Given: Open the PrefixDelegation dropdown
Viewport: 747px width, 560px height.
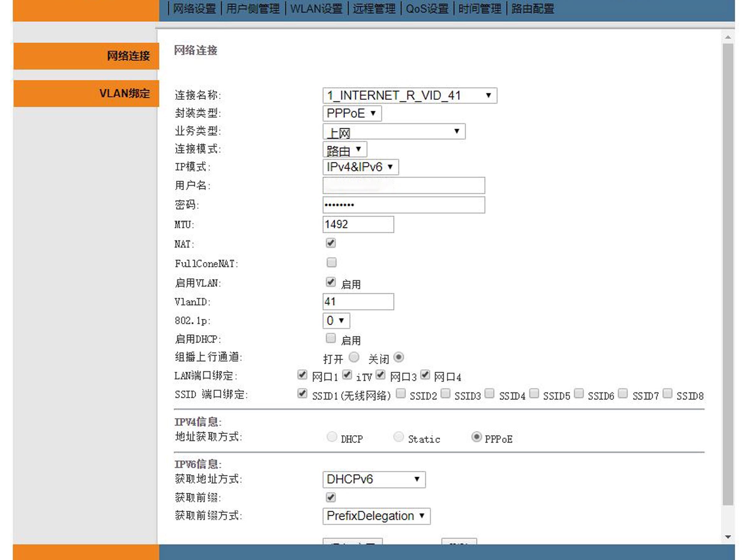Looking at the screenshot, I should pyautogui.click(x=376, y=516).
